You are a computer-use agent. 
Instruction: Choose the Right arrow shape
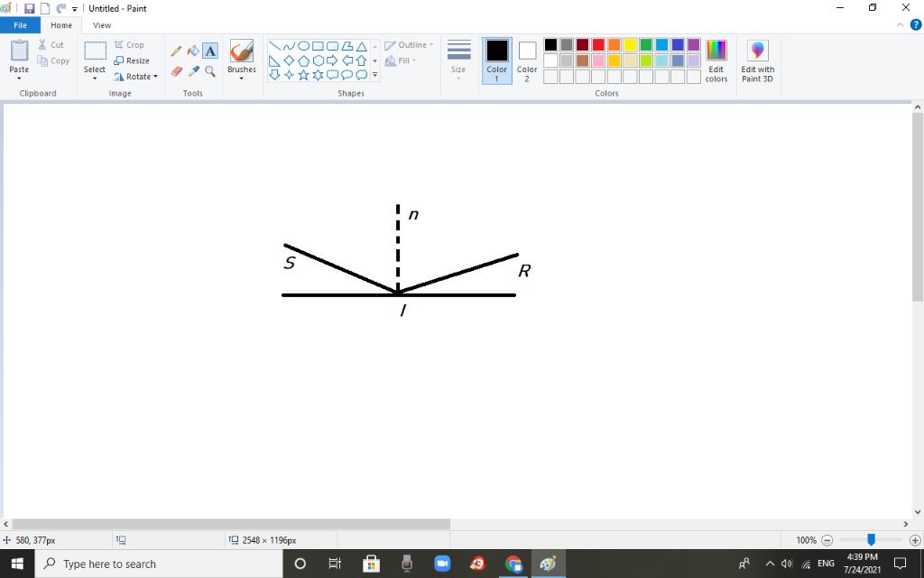click(332, 61)
